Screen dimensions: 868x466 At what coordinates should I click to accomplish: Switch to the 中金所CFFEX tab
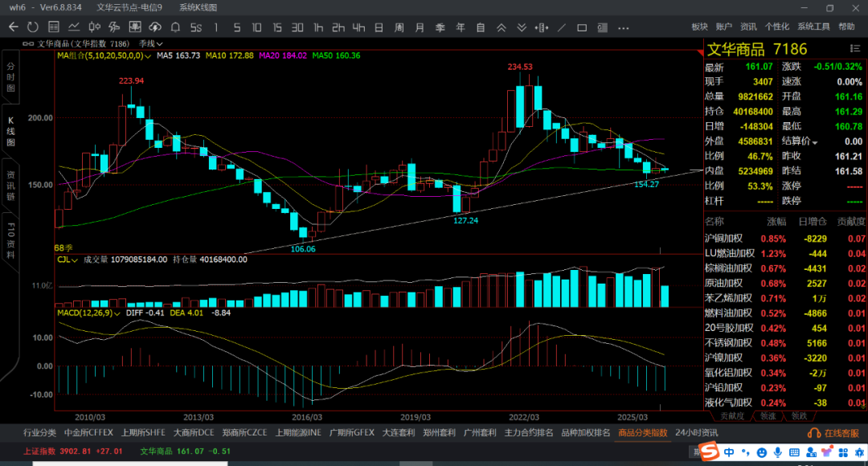(x=90, y=433)
